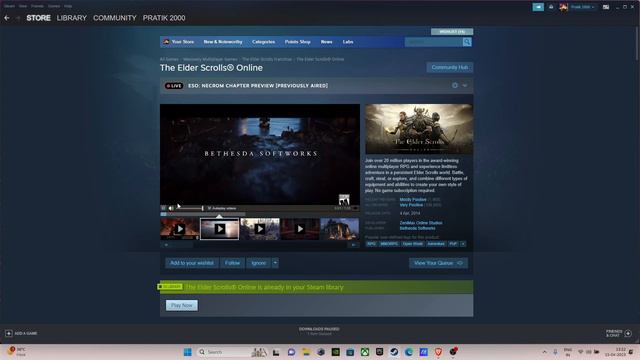Expand more tags plus button
This screenshot has width=640, height=360.
(463, 244)
